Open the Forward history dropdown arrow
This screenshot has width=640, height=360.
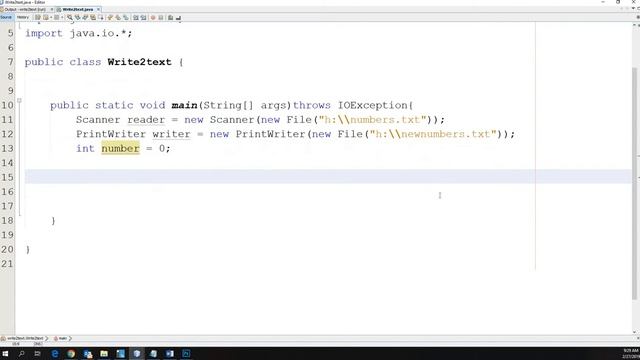coord(62,18)
